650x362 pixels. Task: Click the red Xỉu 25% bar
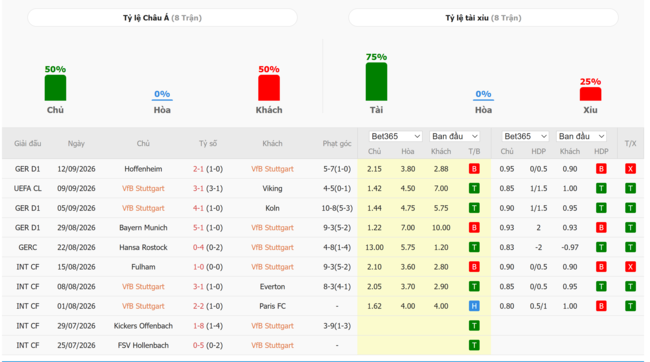tap(590, 94)
